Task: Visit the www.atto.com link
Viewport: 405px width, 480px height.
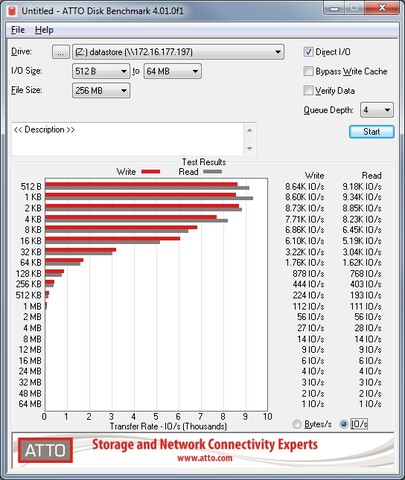Action: [205, 458]
